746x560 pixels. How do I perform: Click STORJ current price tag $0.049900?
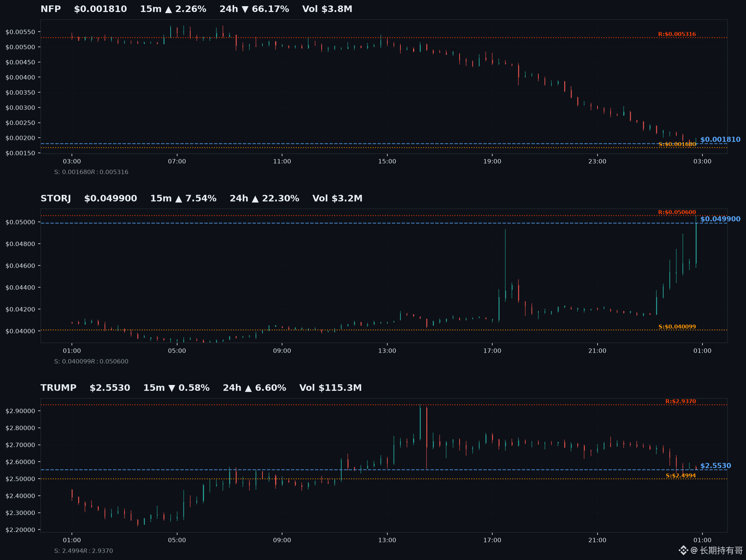tap(720, 219)
